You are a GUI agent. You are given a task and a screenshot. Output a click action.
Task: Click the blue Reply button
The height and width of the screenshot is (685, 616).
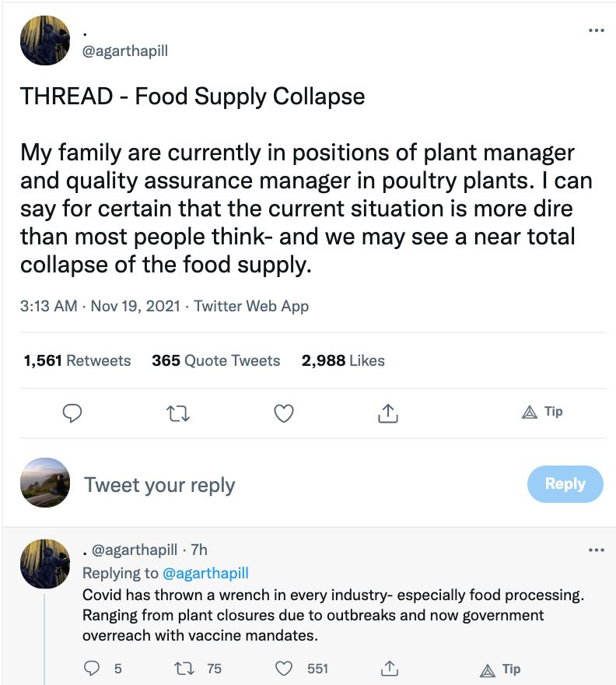565,483
